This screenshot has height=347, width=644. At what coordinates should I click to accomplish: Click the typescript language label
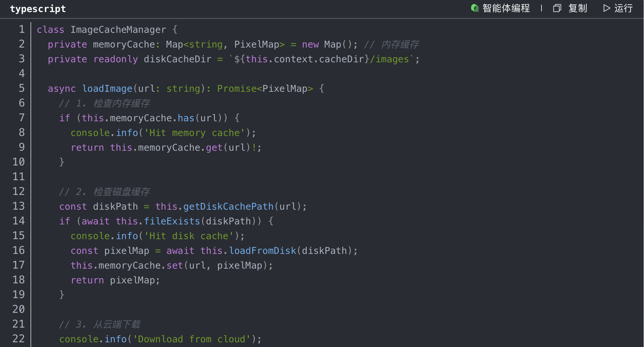click(38, 9)
